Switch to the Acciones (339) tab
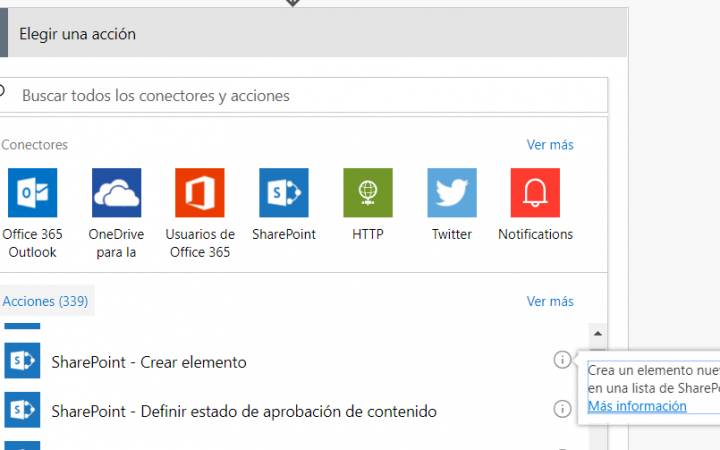The height and width of the screenshot is (450, 720). (45, 301)
